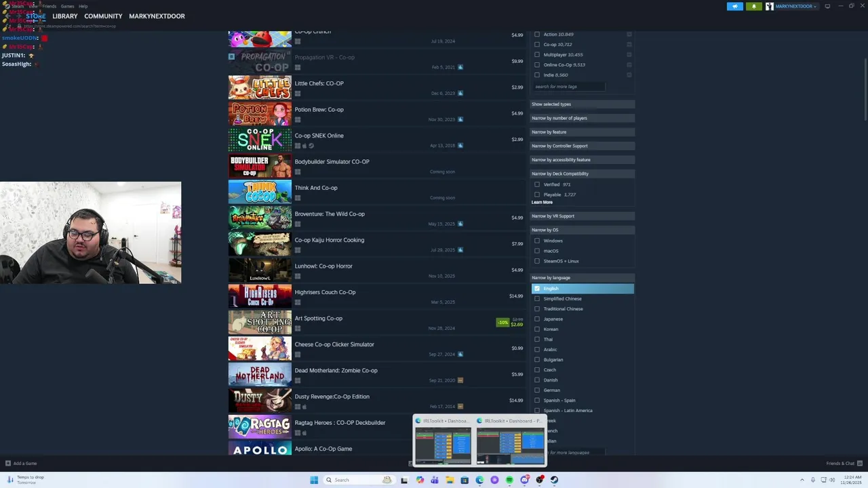Open the COMMUNITY tab
This screenshot has height=488, width=868.
pos(103,16)
